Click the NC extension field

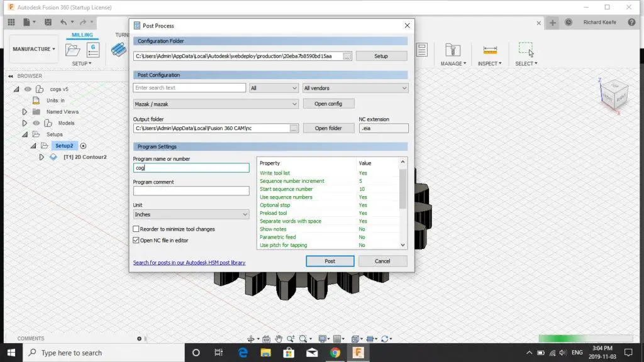click(384, 128)
